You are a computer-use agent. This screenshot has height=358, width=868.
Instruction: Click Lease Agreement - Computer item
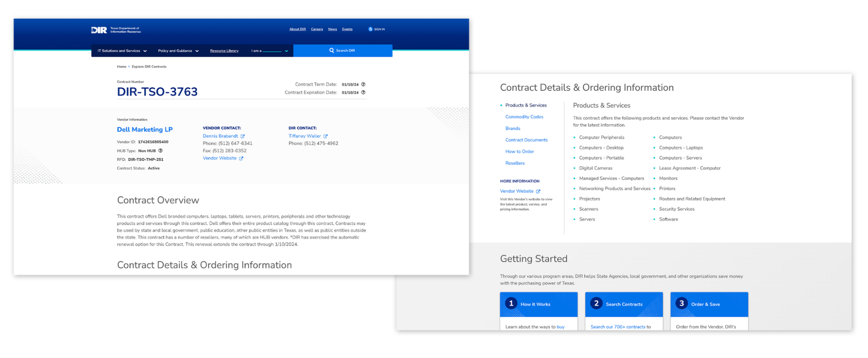(690, 168)
